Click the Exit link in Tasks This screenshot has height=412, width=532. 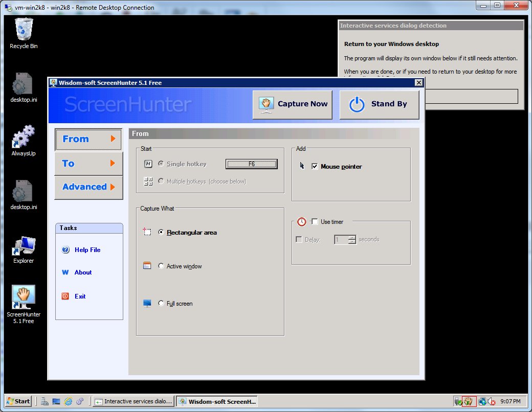[80, 296]
